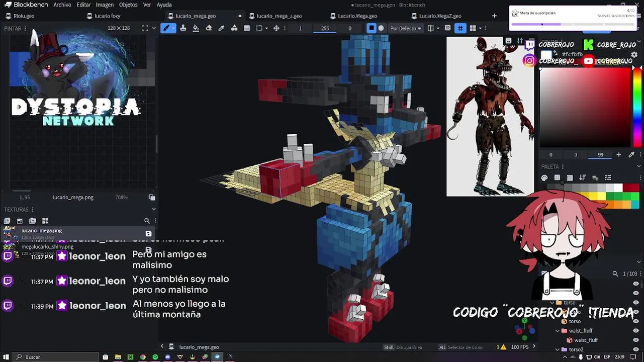644x362 pixels.
Task: Switch to the lucario foxy tab
Action: [107, 16]
